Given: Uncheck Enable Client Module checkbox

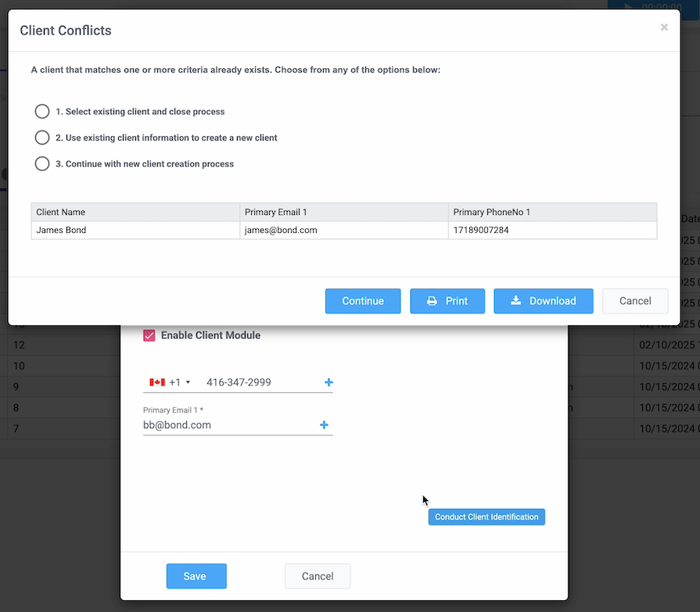Looking at the screenshot, I should (x=149, y=335).
